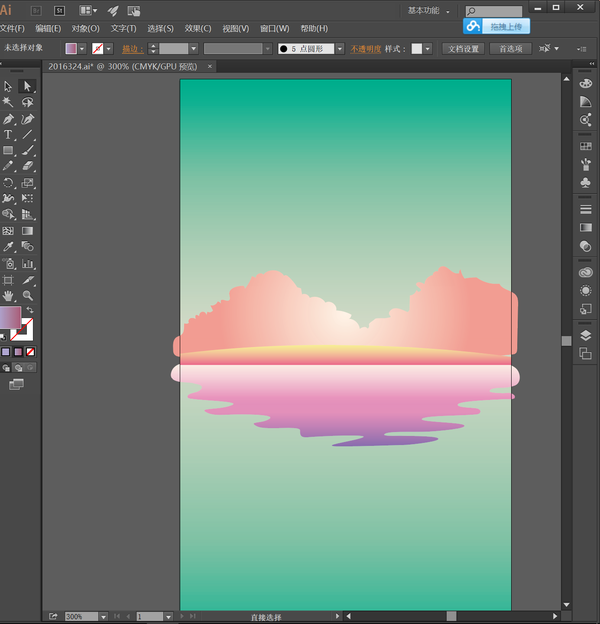
Task: Open the stroke color dropdown arrow
Action: click(x=109, y=49)
